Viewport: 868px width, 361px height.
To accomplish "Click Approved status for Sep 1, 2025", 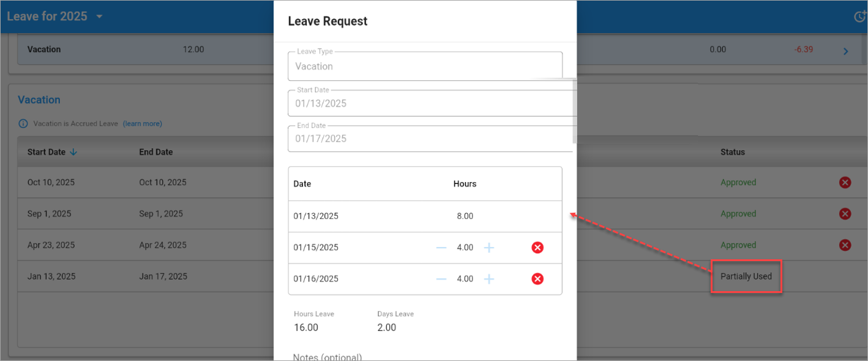I will (738, 214).
